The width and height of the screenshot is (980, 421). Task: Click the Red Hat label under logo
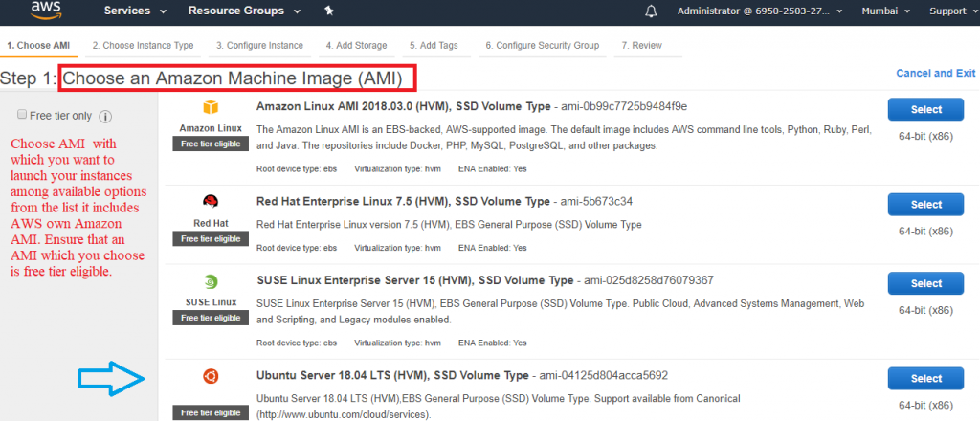[211, 223]
